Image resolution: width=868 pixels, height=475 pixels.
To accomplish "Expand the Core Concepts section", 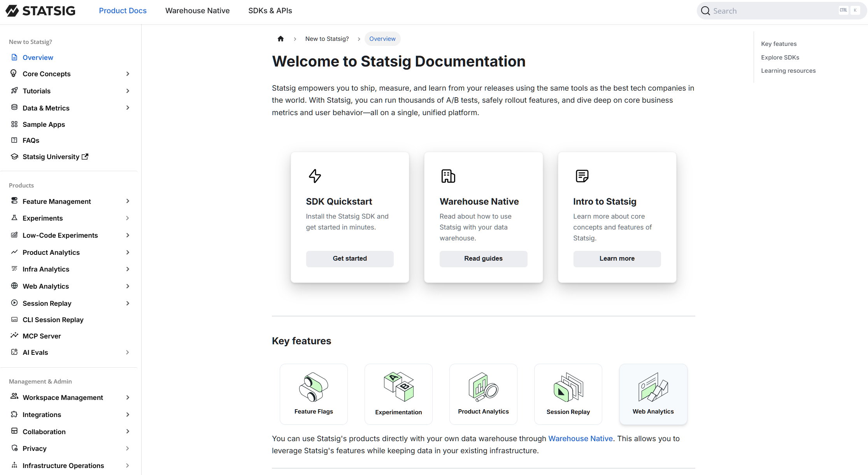I will (x=128, y=74).
